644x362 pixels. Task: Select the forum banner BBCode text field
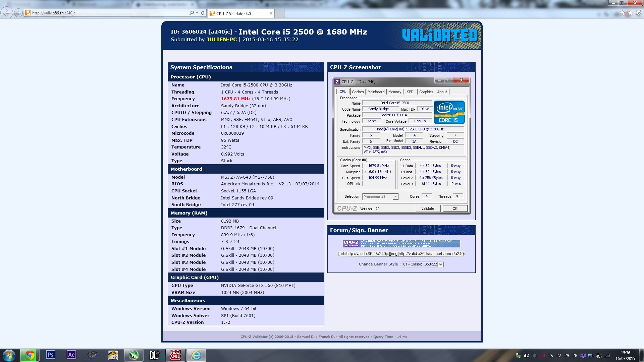pos(401,254)
